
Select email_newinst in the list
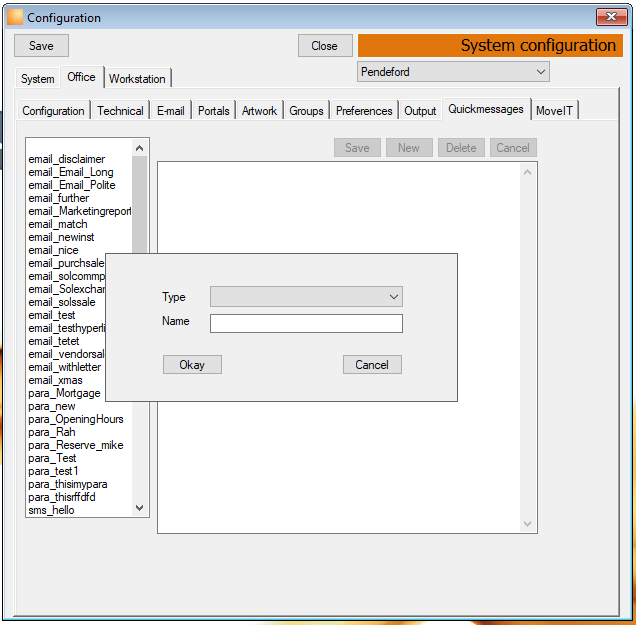61,237
